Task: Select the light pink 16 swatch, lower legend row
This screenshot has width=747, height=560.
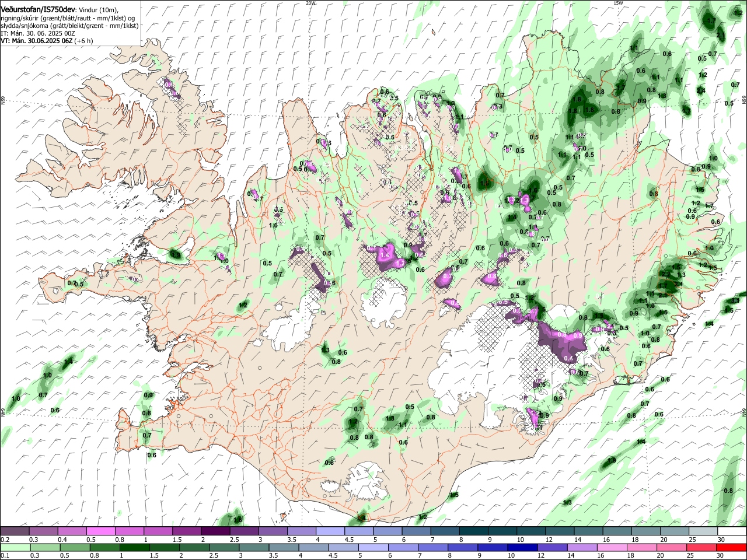Action: pos(613,547)
